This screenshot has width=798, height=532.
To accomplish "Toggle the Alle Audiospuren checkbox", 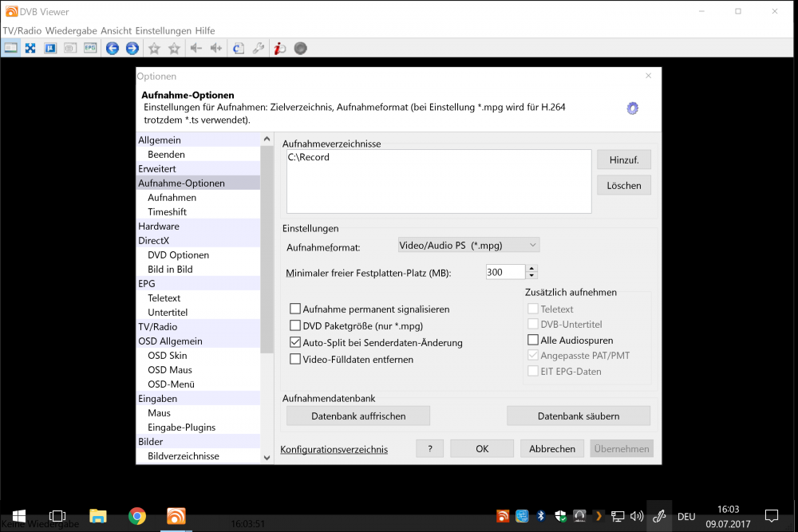I will pos(533,341).
